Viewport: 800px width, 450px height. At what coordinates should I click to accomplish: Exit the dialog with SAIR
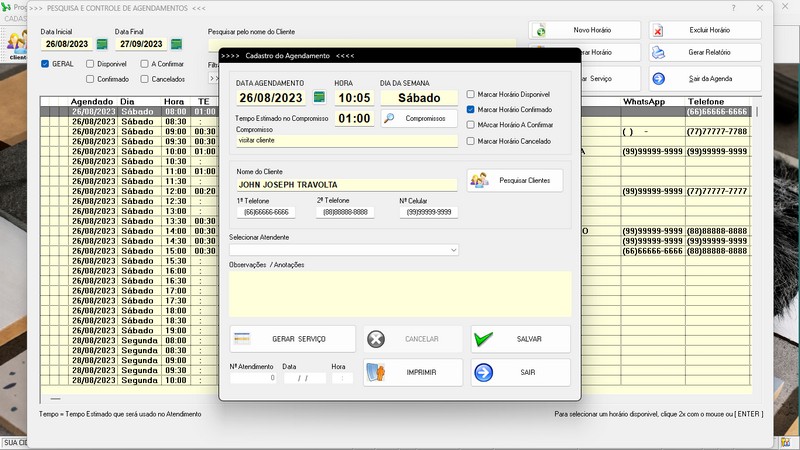tap(520, 372)
